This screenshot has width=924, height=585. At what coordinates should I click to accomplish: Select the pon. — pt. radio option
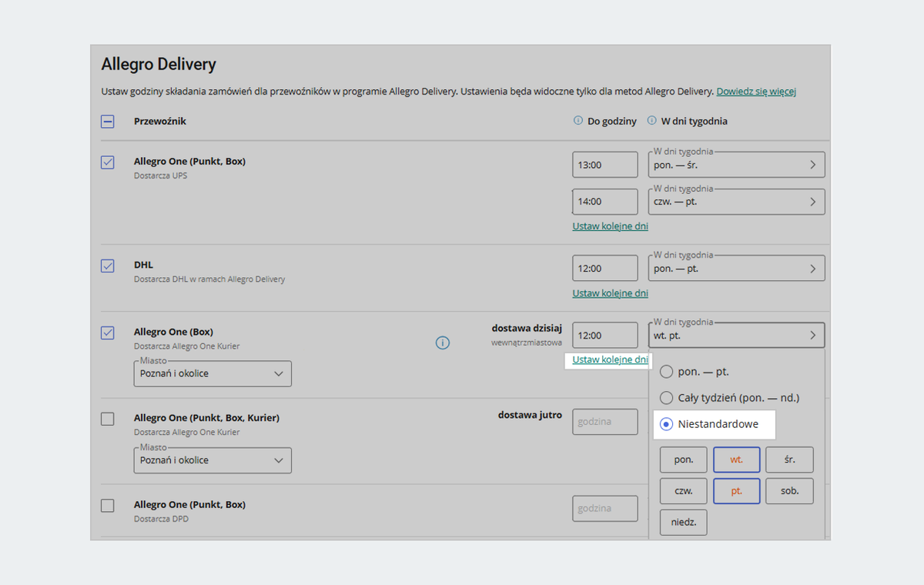pos(667,372)
